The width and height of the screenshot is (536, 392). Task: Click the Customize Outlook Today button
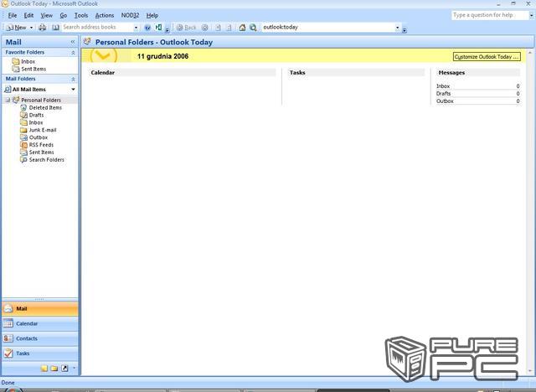(487, 57)
